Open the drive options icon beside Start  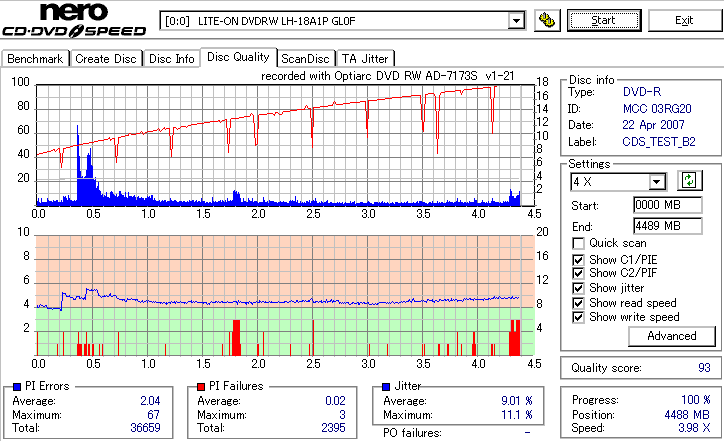(547, 21)
